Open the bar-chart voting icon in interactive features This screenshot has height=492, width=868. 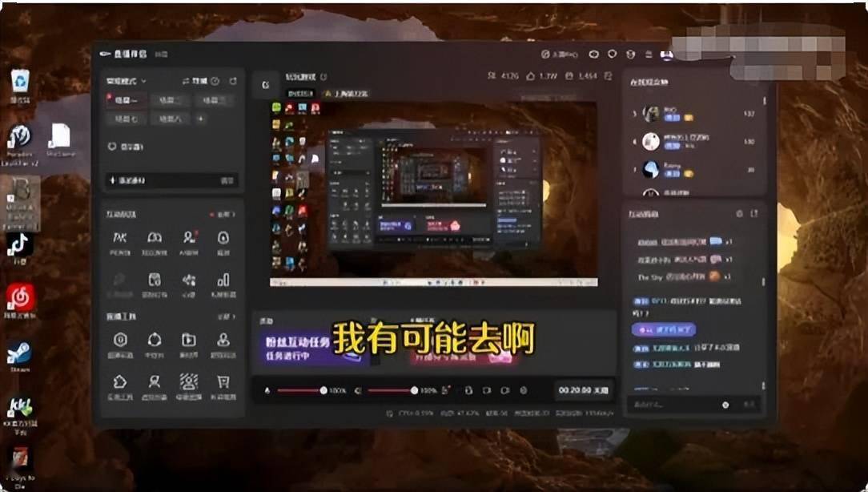223,284
